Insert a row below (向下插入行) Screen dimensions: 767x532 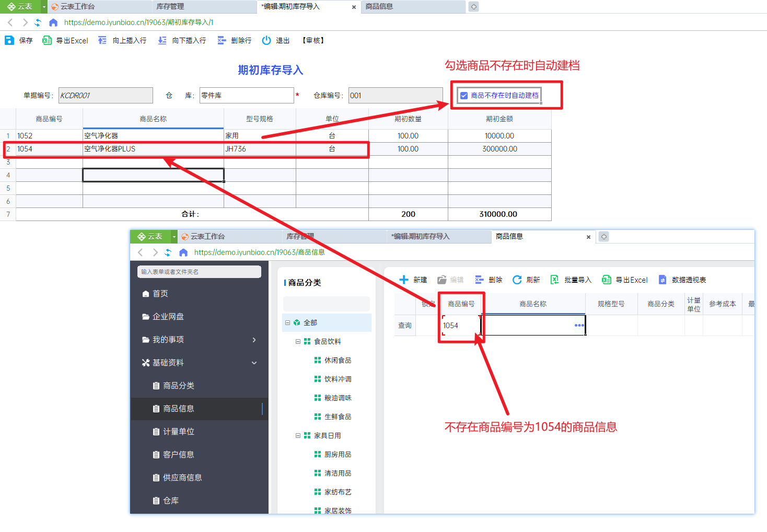click(x=182, y=40)
